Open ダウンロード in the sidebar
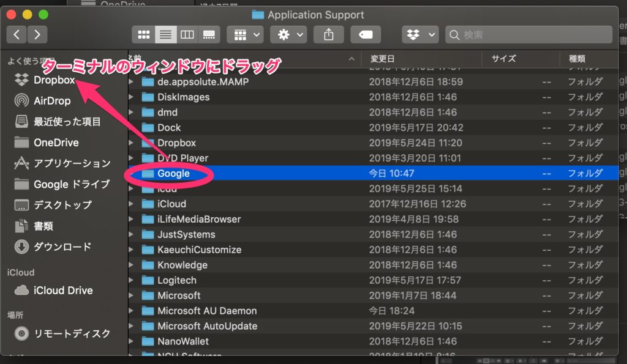 pyautogui.click(x=53, y=247)
